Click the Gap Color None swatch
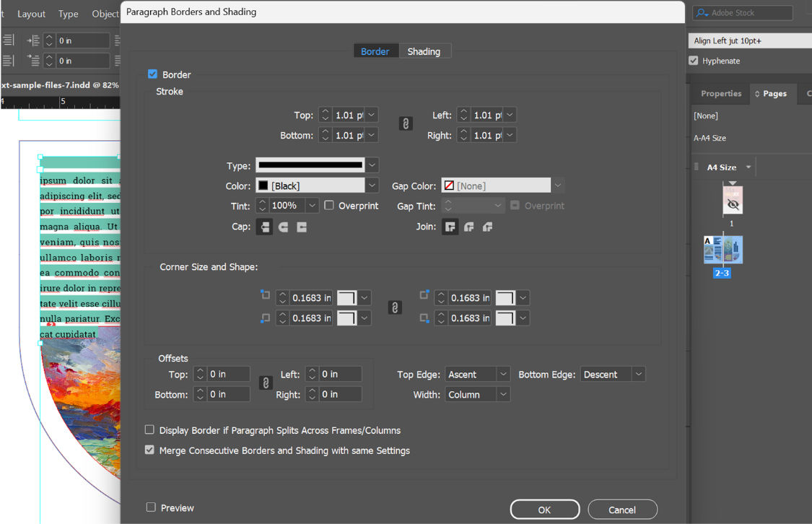This screenshot has width=812, height=524. point(450,185)
